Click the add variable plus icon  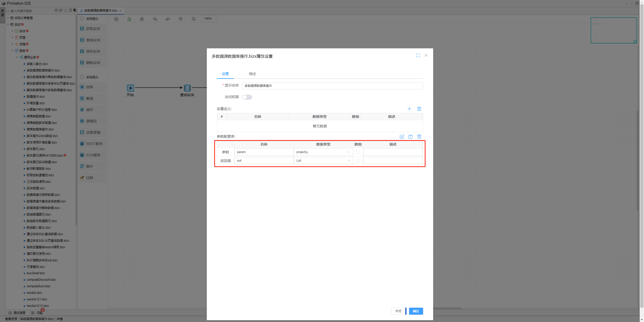tap(409, 109)
